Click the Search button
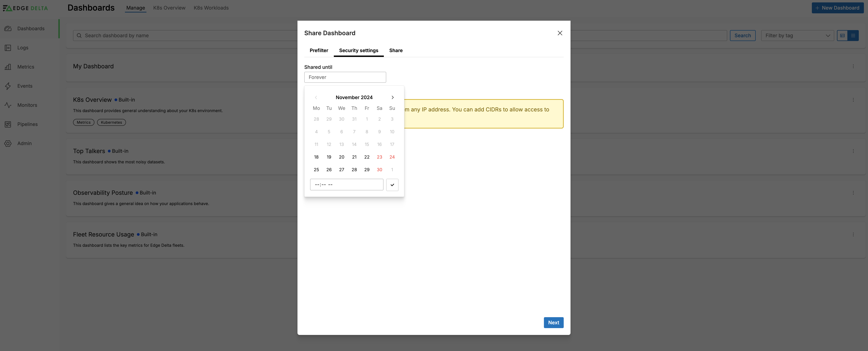Viewport: 868px width, 351px height. 742,35
